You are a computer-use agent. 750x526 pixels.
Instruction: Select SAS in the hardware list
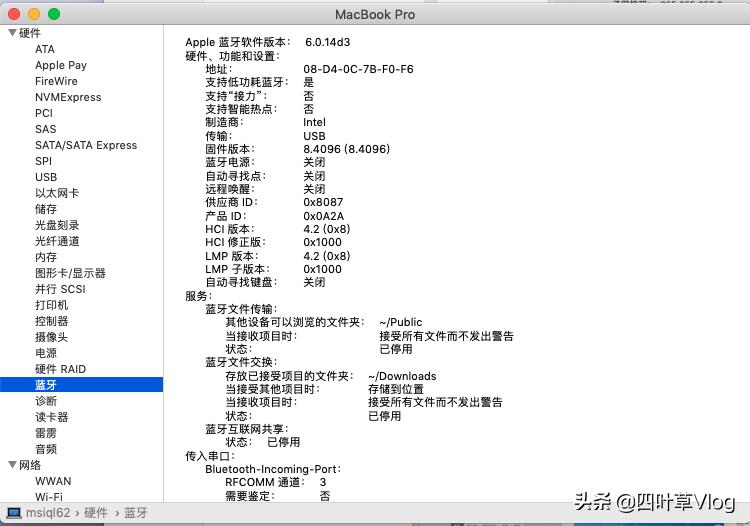click(x=45, y=129)
